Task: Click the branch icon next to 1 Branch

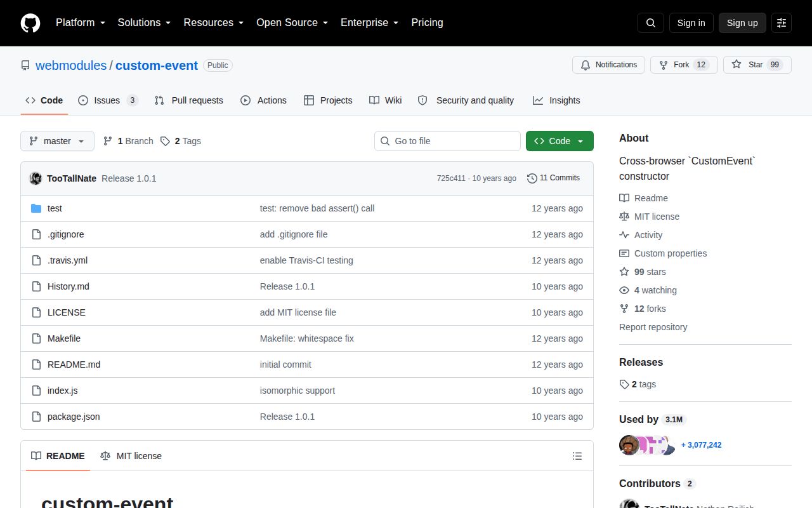Action: click(108, 141)
